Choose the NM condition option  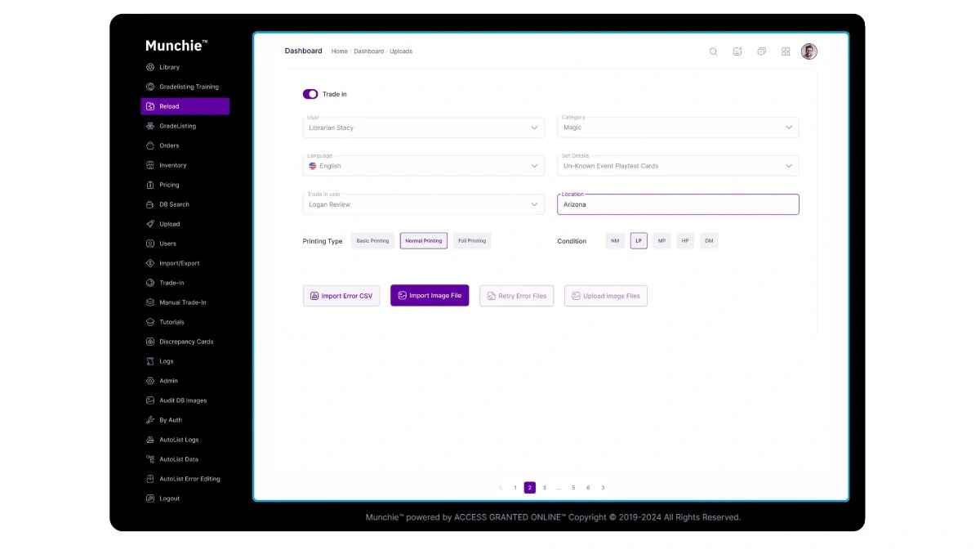(x=615, y=240)
